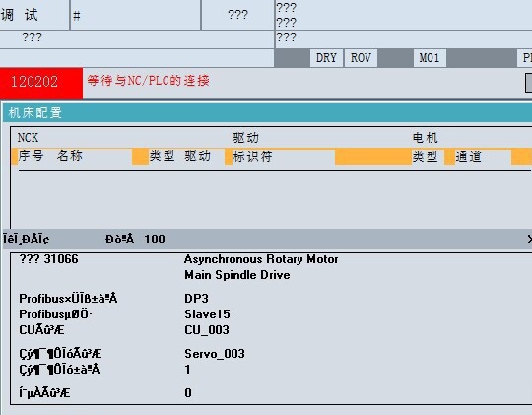Viewport: 532px width, 415px height.
Task: Click the DRY program control indicator
Action: coord(326,58)
